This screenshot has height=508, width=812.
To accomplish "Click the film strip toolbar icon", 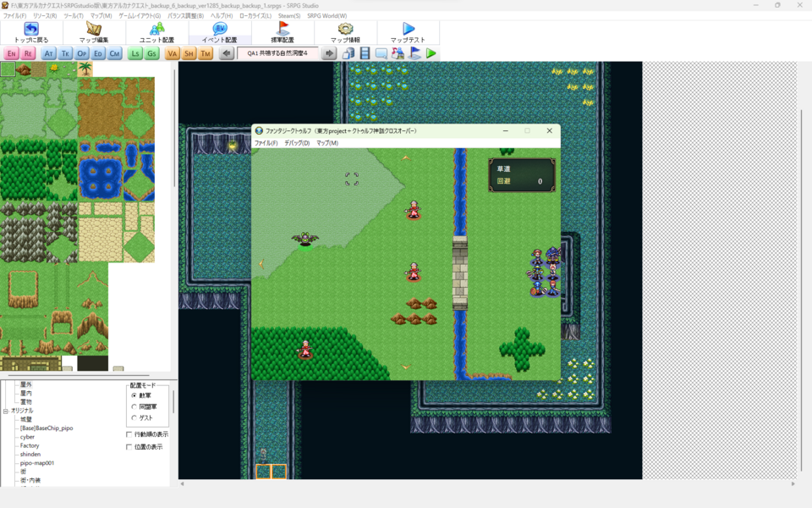I will (x=365, y=53).
